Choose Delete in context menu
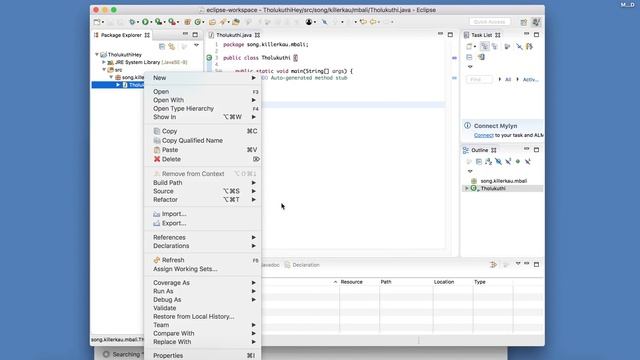640x360 pixels. pos(203,159)
